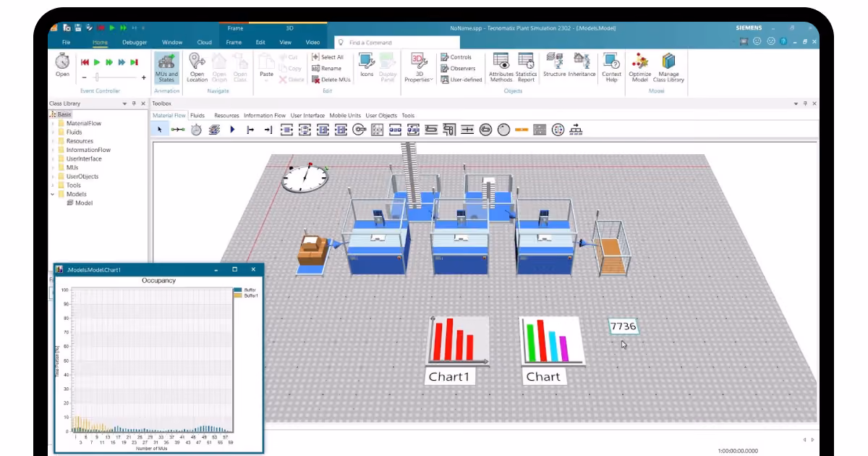Select the Drain object in the toolbox

[x=268, y=130]
